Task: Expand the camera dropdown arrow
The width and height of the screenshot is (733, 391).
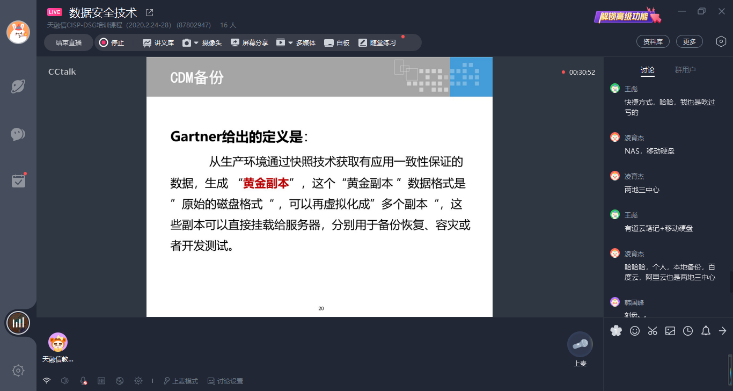Action: click(x=196, y=43)
